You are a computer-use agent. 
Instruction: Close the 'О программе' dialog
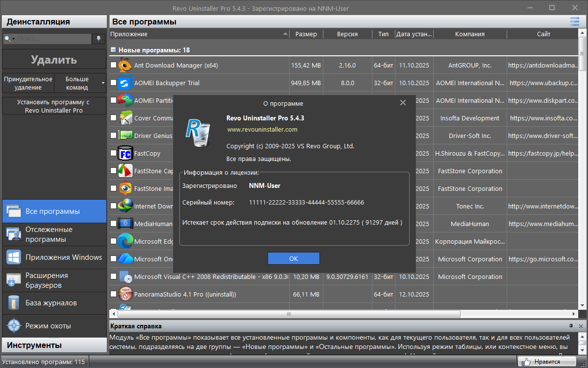click(x=403, y=103)
